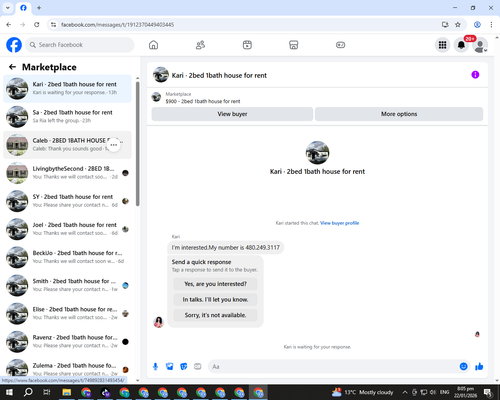Open the Ravenz conversation
Image resolution: width=500 pixels, height=400 pixels.
coord(67,342)
